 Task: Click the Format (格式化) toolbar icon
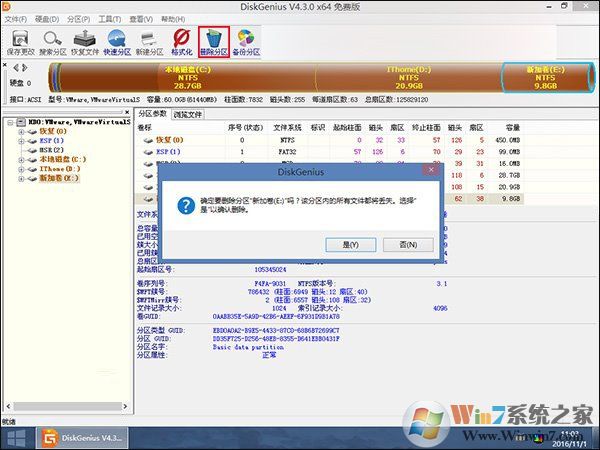pos(182,40)
